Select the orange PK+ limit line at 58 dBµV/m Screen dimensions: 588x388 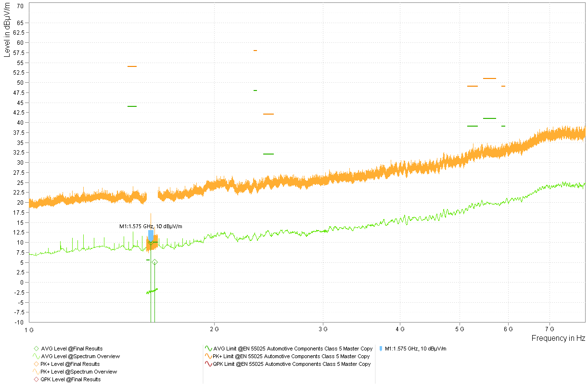coord(255,51)
